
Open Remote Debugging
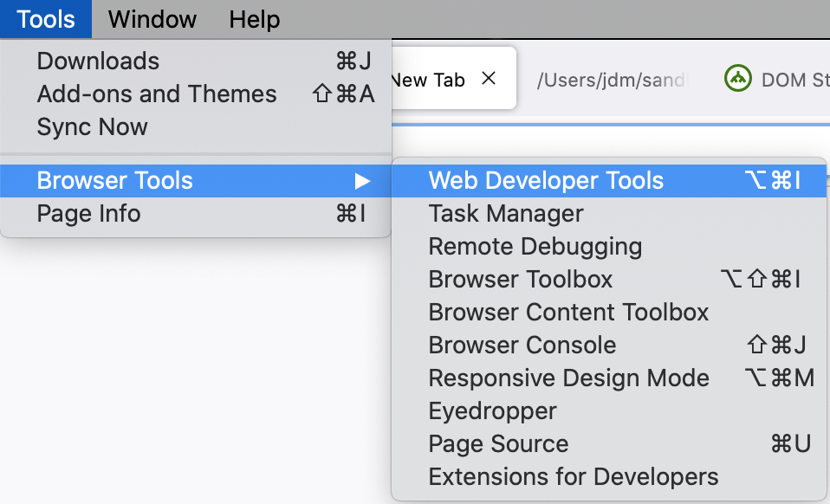[535, 247]
